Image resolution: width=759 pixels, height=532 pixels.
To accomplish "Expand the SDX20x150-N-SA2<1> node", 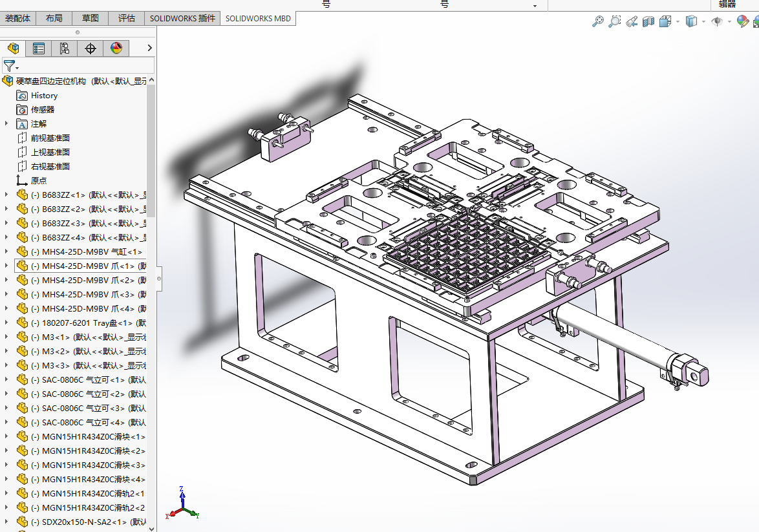I will 6,522.
